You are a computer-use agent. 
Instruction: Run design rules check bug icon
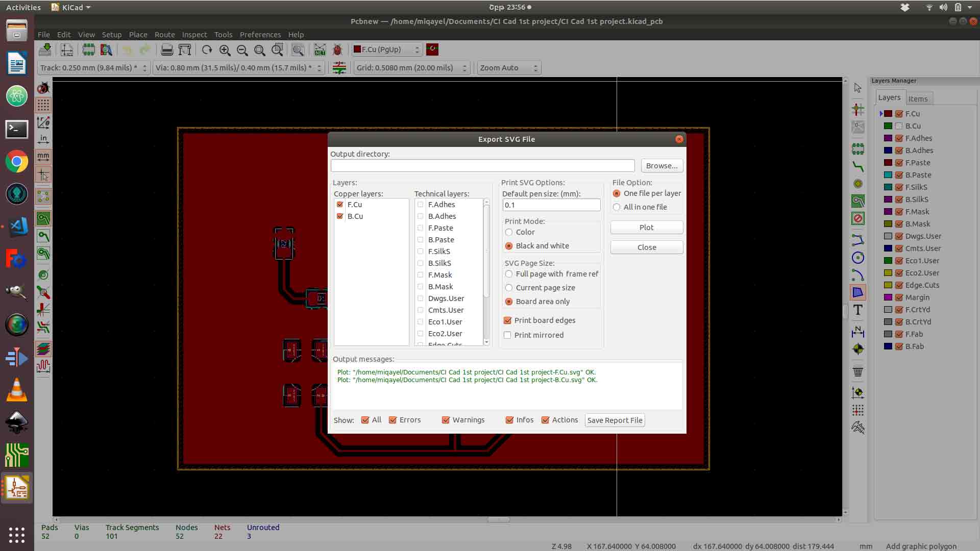(337, 50)
